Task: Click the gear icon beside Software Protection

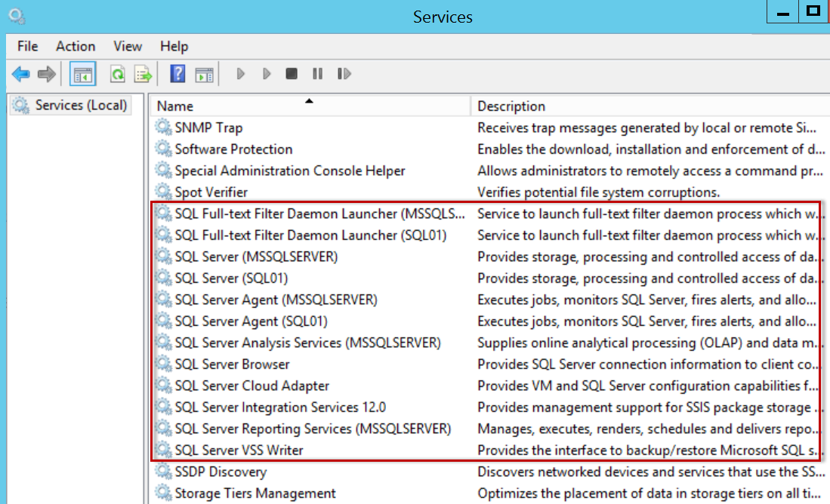Action: click(163, 149)
